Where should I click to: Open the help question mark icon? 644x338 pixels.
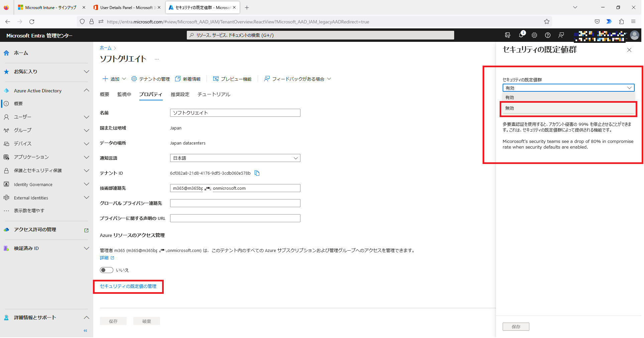tap(548, 35)
